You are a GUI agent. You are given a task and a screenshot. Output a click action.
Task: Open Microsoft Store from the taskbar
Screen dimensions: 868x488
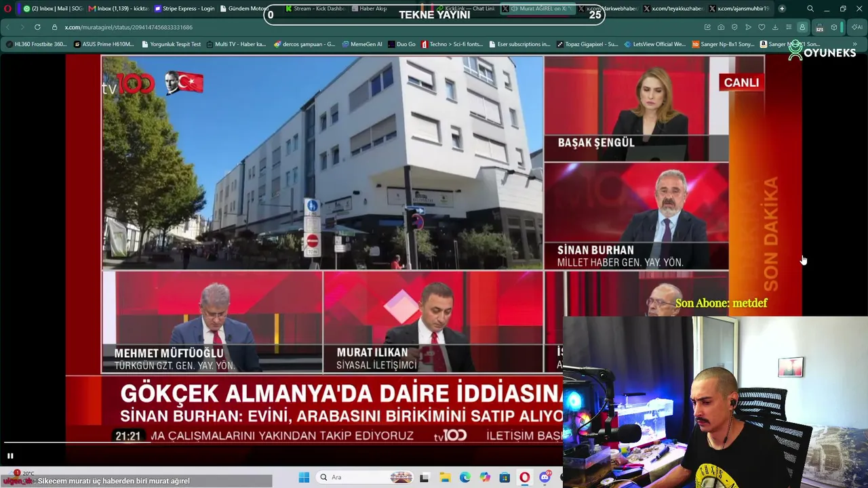pos(505,477)
